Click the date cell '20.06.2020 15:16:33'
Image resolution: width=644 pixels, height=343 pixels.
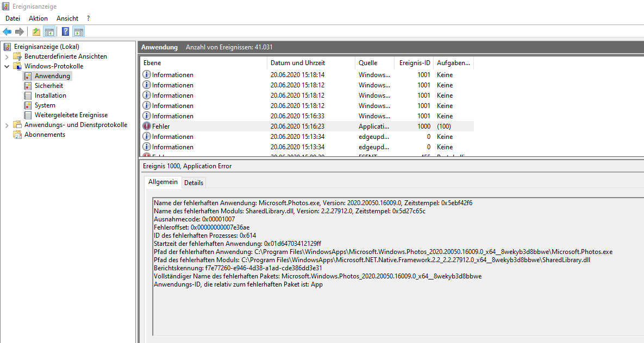click(x=297, y=116)
